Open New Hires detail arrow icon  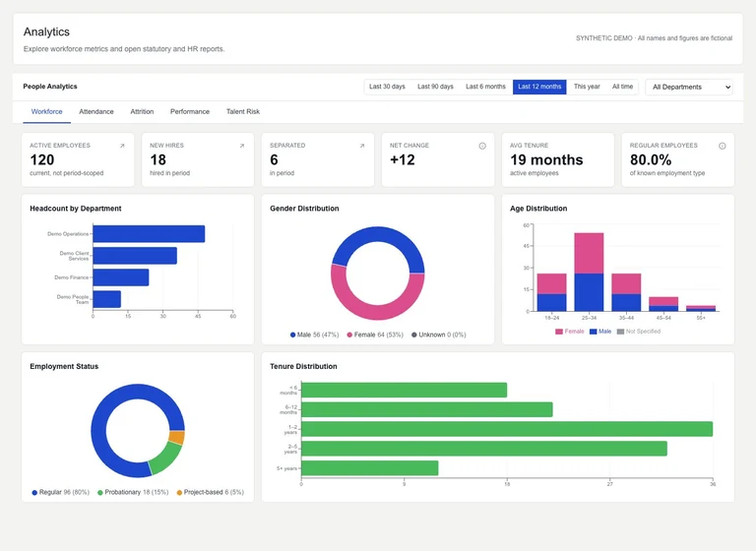242,146
